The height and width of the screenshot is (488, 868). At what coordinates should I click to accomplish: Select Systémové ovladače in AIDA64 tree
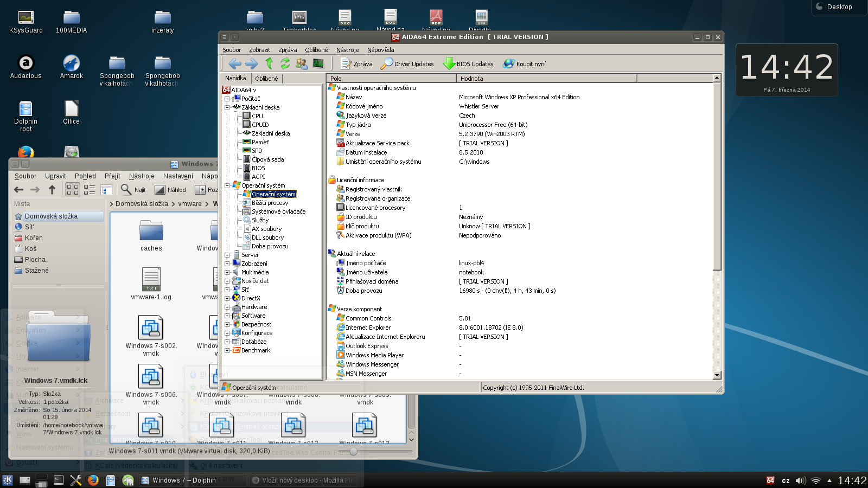pyautogui.click(x=278, y=211)
